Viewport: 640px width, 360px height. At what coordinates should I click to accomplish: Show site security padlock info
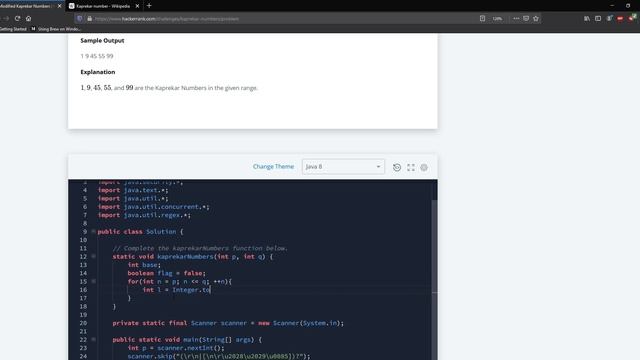pos(89,18)
